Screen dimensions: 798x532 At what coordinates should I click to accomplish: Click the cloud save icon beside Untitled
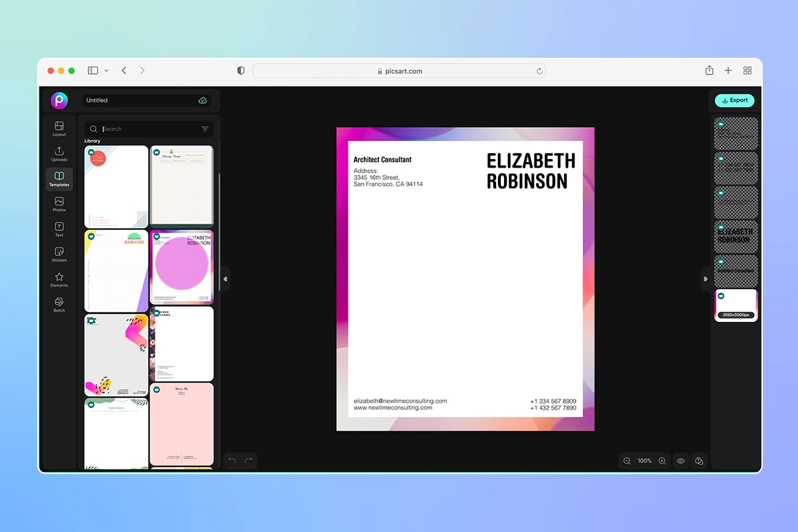coord(203,100)
